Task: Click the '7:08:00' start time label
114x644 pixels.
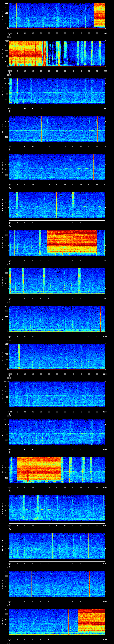Action: 9,298
